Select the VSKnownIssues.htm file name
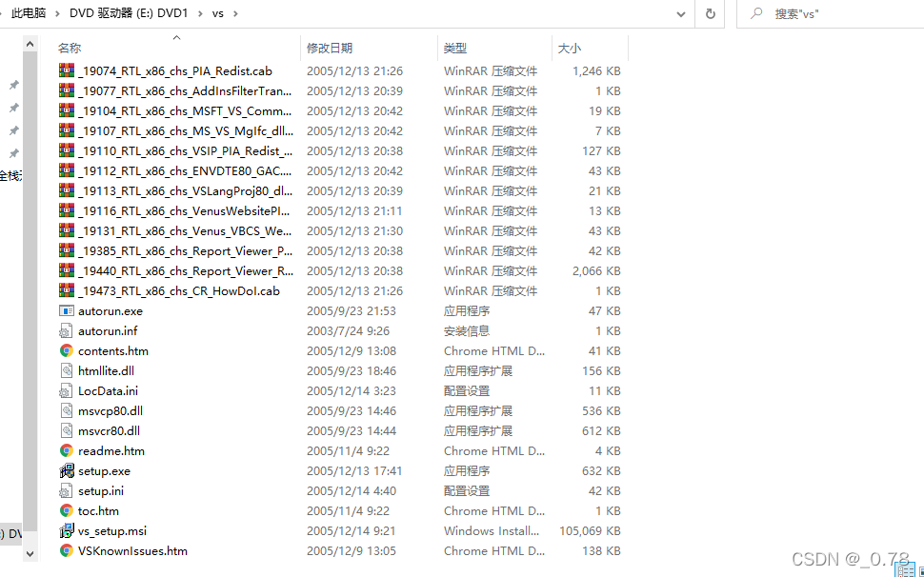The image size is (924, 577). tap(132, 551)
